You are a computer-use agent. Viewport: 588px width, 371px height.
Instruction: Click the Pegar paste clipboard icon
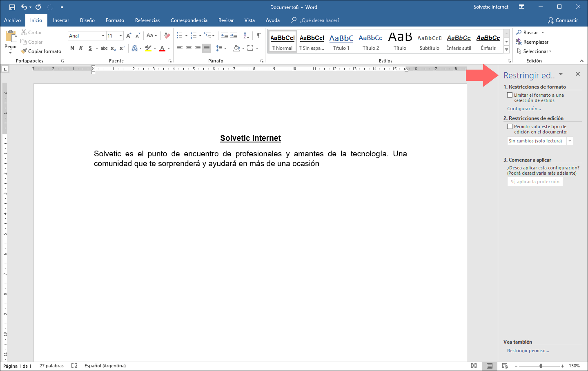click(x=11, y=36)
